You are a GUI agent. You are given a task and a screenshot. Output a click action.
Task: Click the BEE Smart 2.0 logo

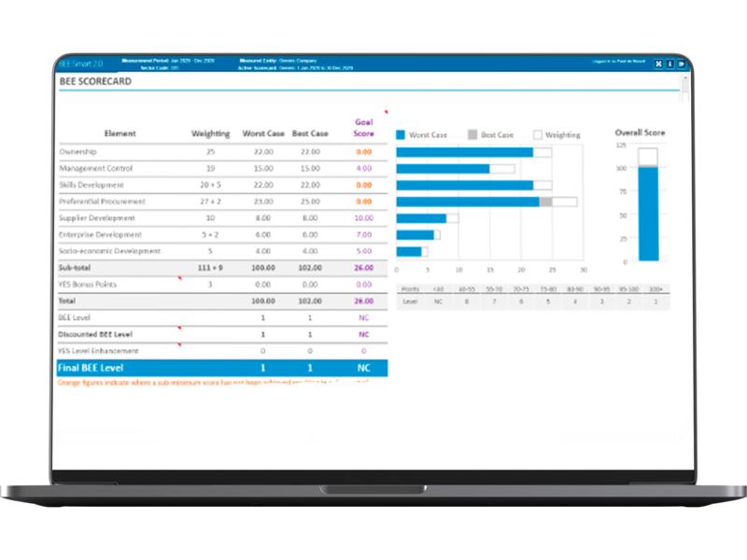tap(81, 63)
